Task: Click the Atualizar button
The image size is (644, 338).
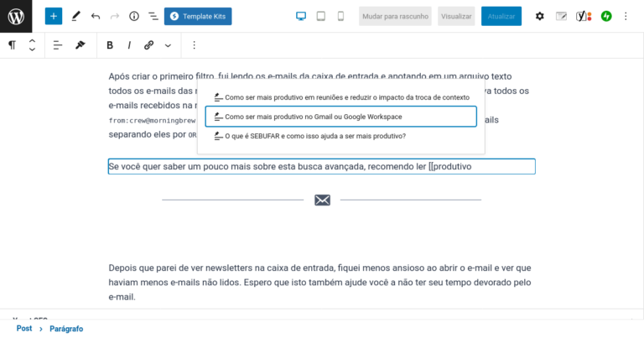Action: point(501,17)
